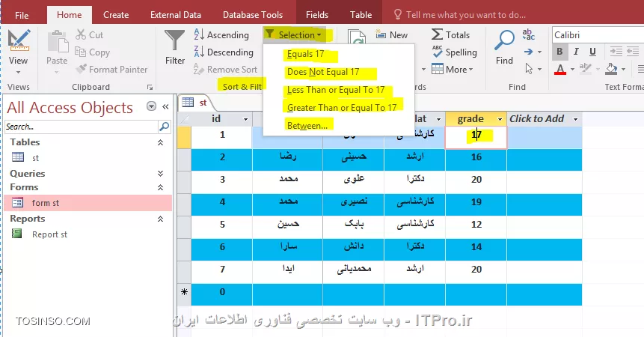Click the Select cursor icon

(x=529, y=69)
